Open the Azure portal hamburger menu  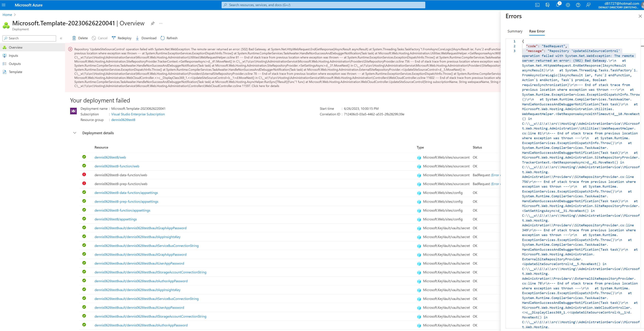(4, 5)
